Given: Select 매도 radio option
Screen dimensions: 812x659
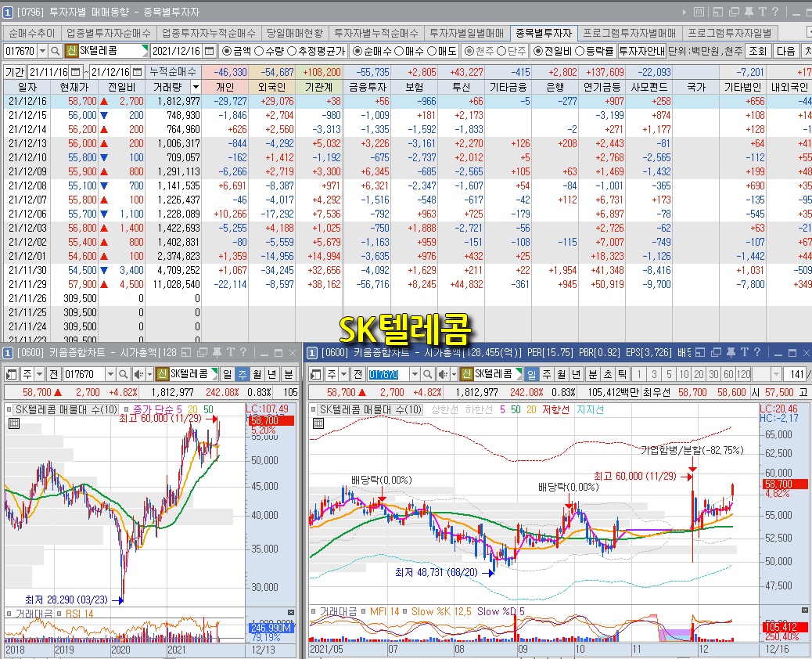Looking at the screenshot, I should (x=431, y=52).
